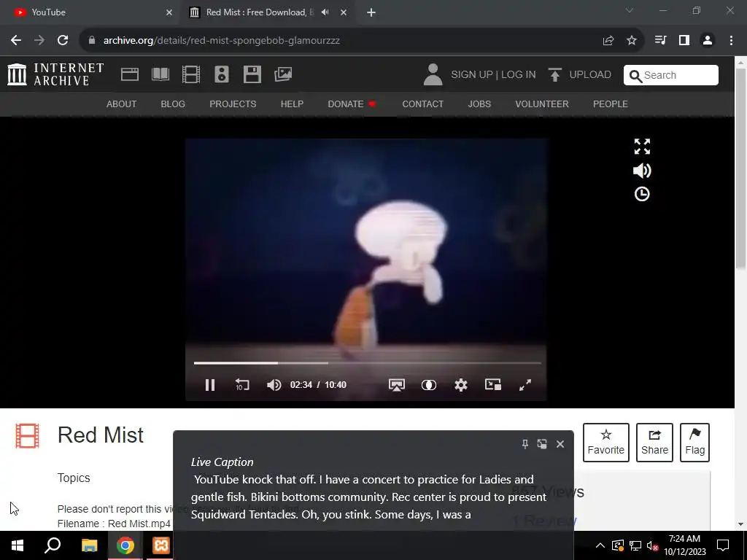Click the speaker icon beside the player
The height and width of the screenshot is (560, 747).
pos(642,171)
